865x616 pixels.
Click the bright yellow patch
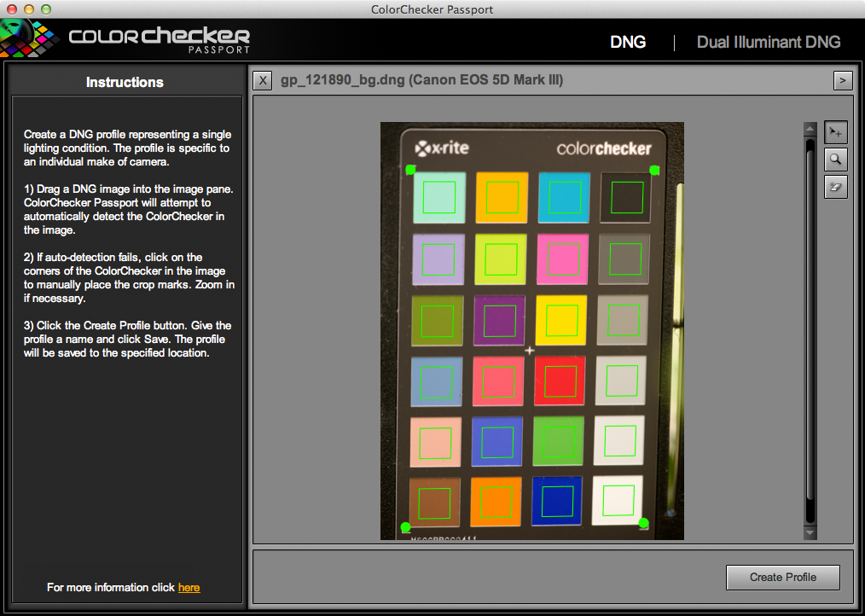[561, 320]
